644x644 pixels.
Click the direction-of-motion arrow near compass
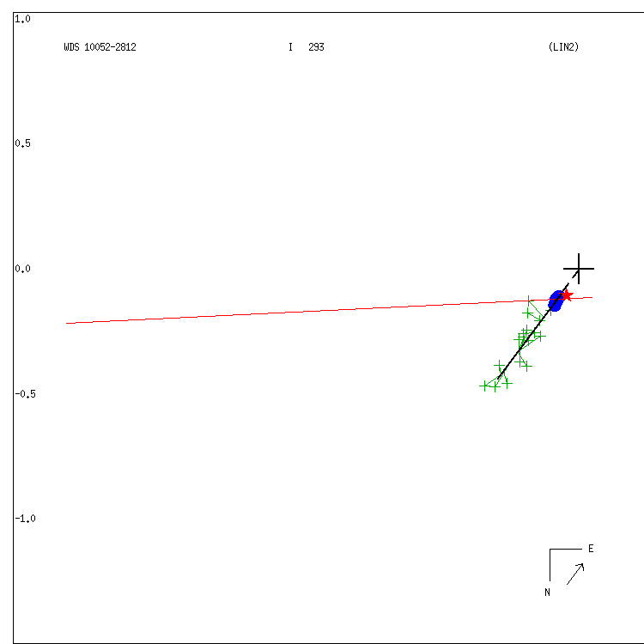coord(575,574)
